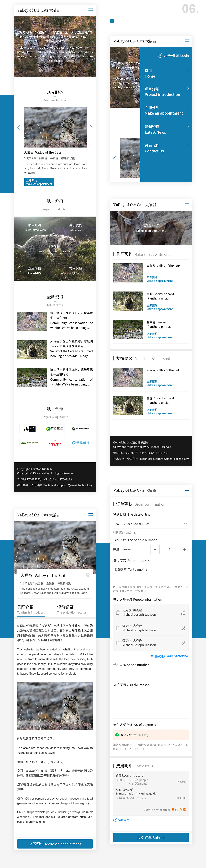Screen dimensions: 206x868
Task: Select 联系我们 Contact Us in the side menu
Action: [x=154, y=148]
